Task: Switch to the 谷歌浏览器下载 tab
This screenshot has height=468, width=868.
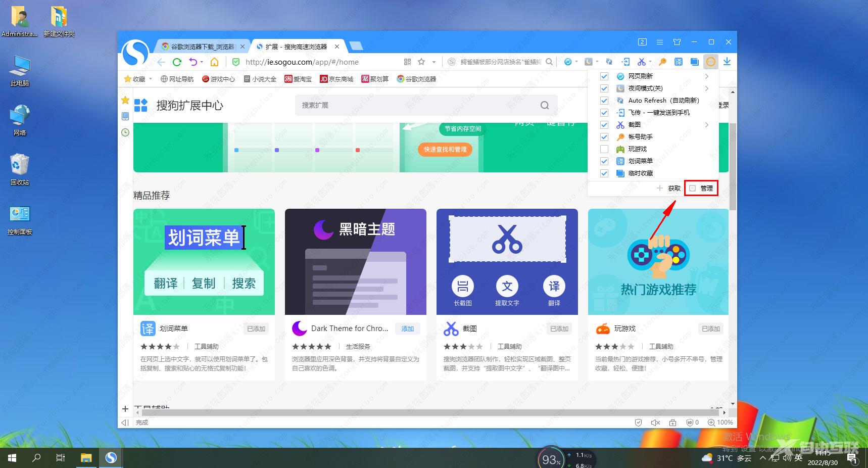Action: click(x=203, y=46)
